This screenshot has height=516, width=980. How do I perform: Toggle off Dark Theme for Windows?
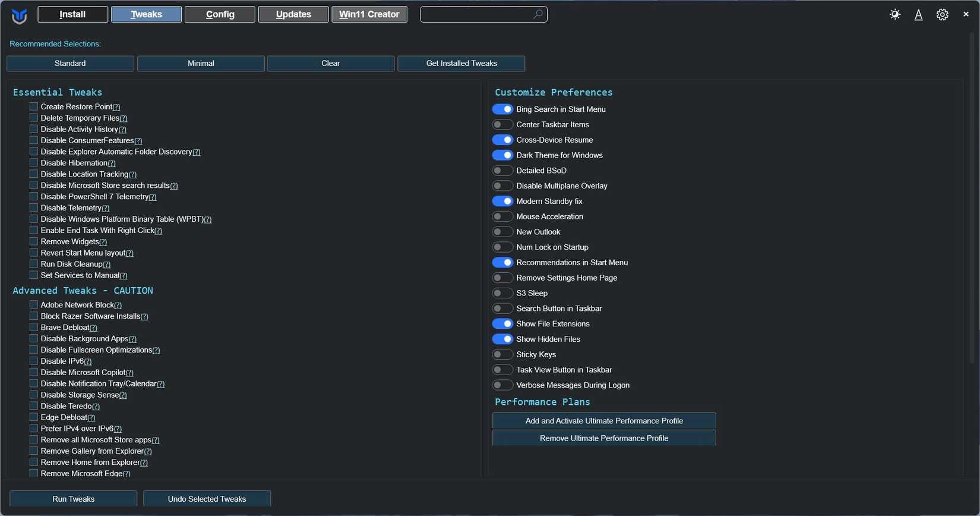502,155
